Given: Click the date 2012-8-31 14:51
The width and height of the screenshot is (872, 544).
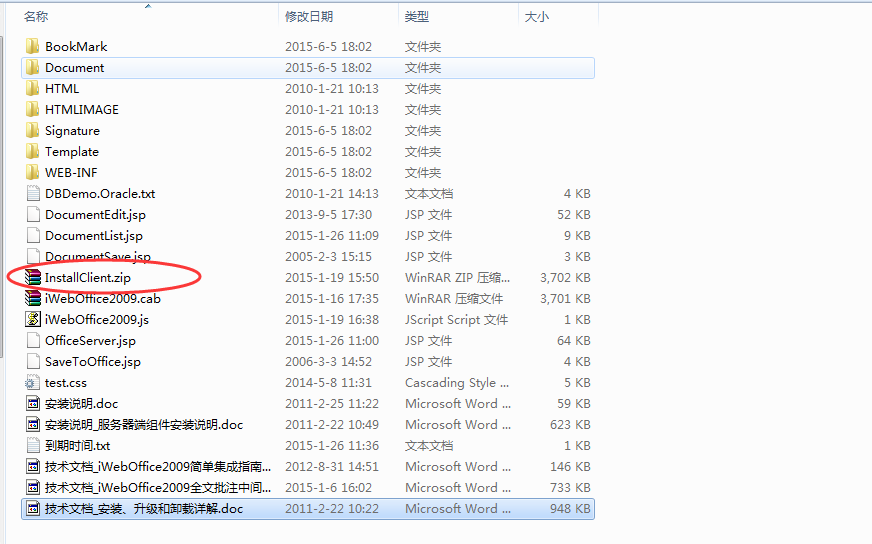Looking at the screenshot, I should pyautogui.click(x=332, y=466).
